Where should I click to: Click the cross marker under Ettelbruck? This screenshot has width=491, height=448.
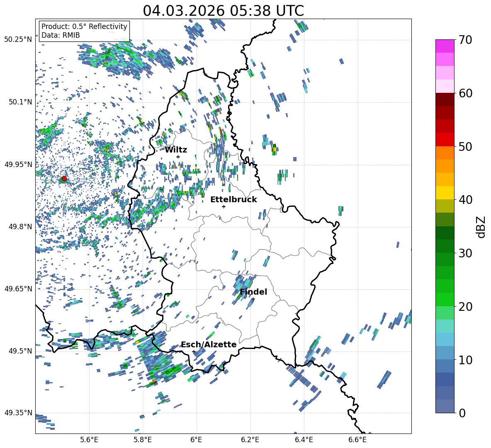click(224, 206)
